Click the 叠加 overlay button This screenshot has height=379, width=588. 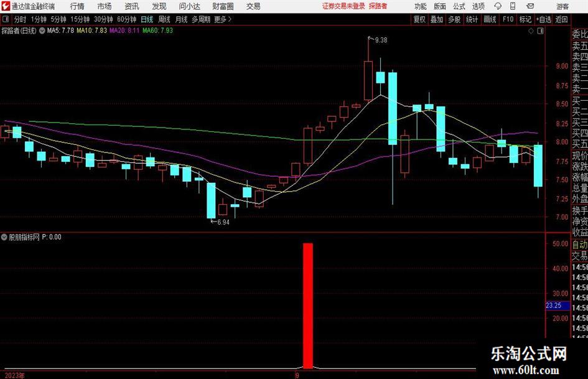[x=437, y=19]
